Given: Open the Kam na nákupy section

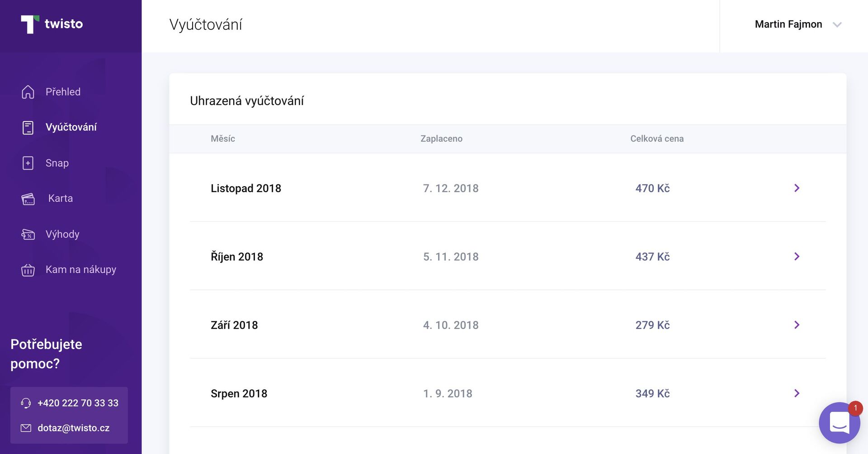Looking at the screenshot, I should (x=81, y=270).
